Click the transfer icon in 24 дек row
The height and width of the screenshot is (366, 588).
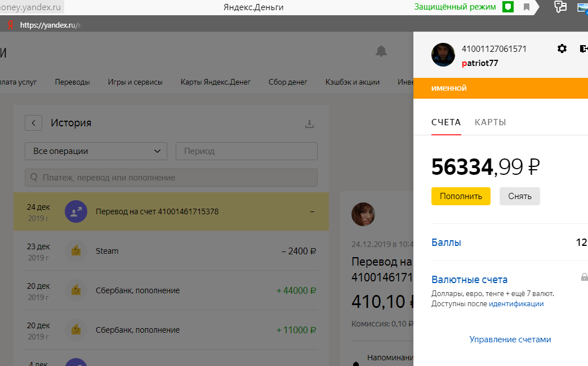(75, 211)
